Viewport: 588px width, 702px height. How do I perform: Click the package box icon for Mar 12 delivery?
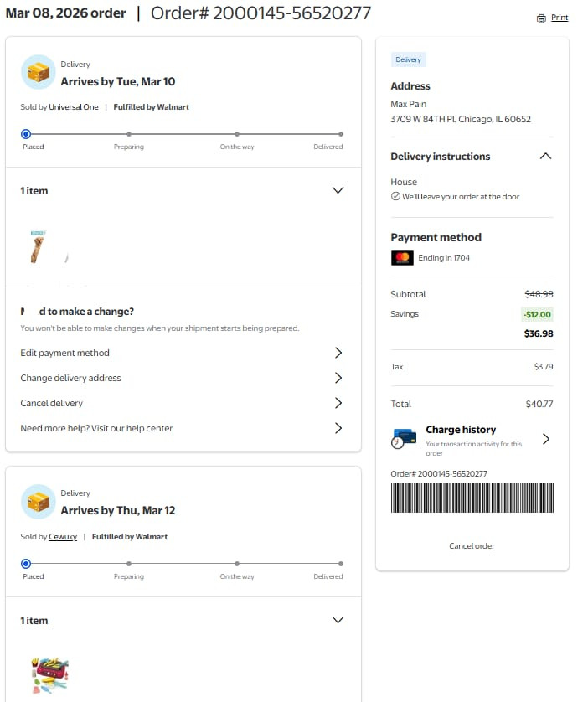click(x=38, y=502)
